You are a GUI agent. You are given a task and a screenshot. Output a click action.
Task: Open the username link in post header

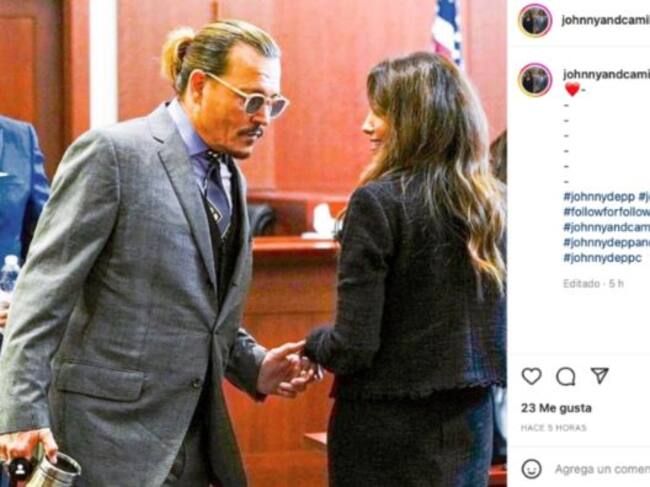coord(605,20)
